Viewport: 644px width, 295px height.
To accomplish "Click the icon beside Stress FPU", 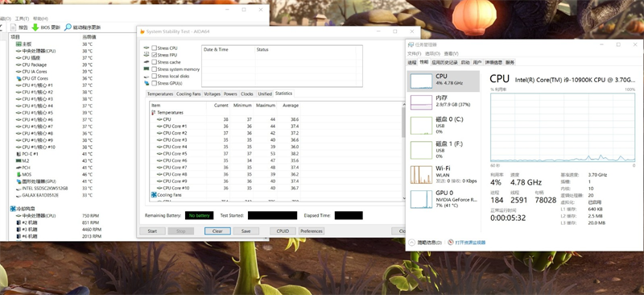I will tap(147, 55).
